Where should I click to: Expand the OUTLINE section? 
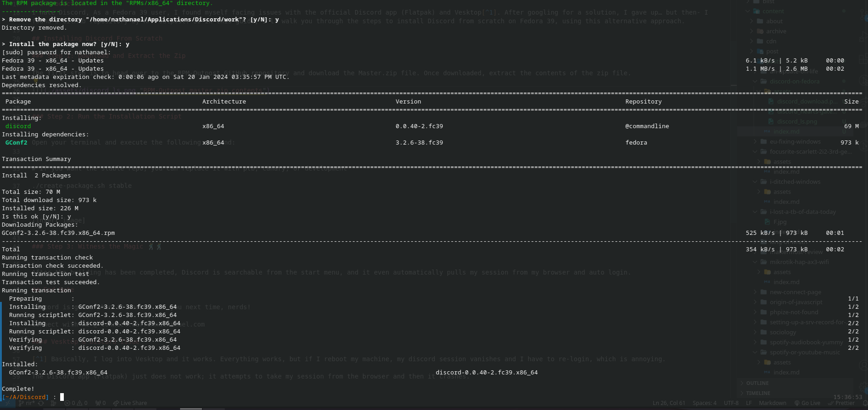[757, 383]
